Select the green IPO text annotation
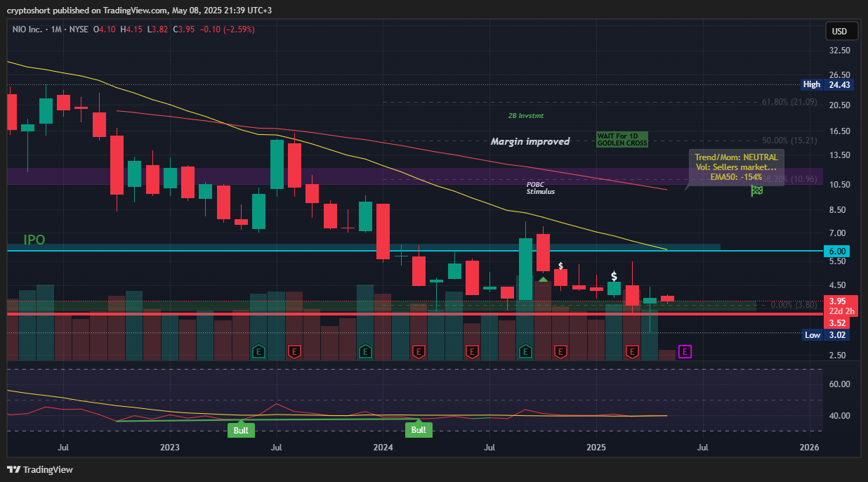This screenshot has width=868, height=482. pyautogui.click(x=34, y=240)
